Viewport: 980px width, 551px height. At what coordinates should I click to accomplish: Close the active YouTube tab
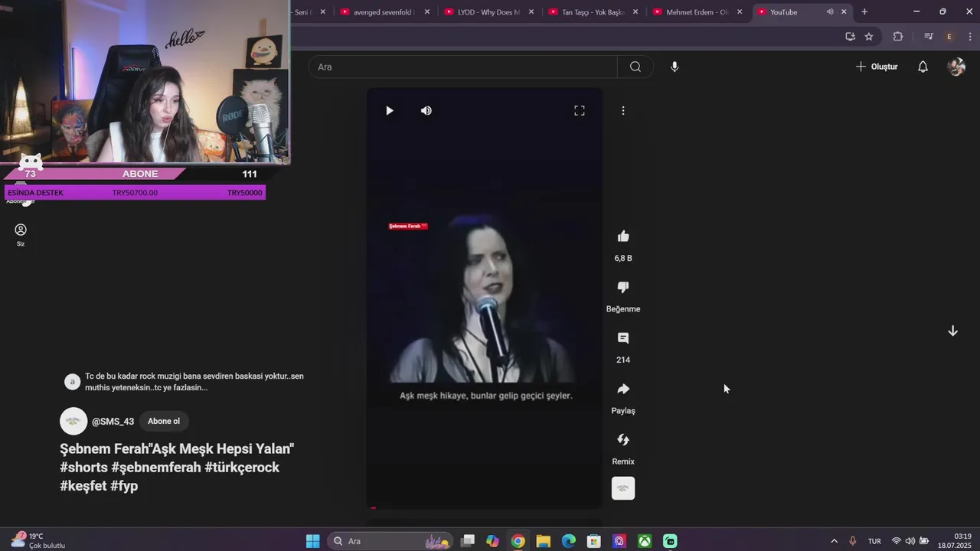click(844, 11)
